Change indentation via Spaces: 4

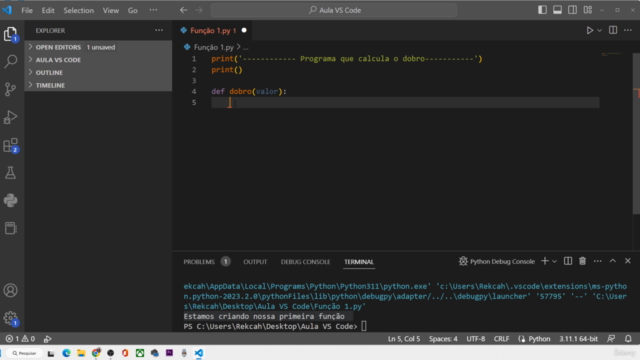pyautogui.click(x=443, y=339)
